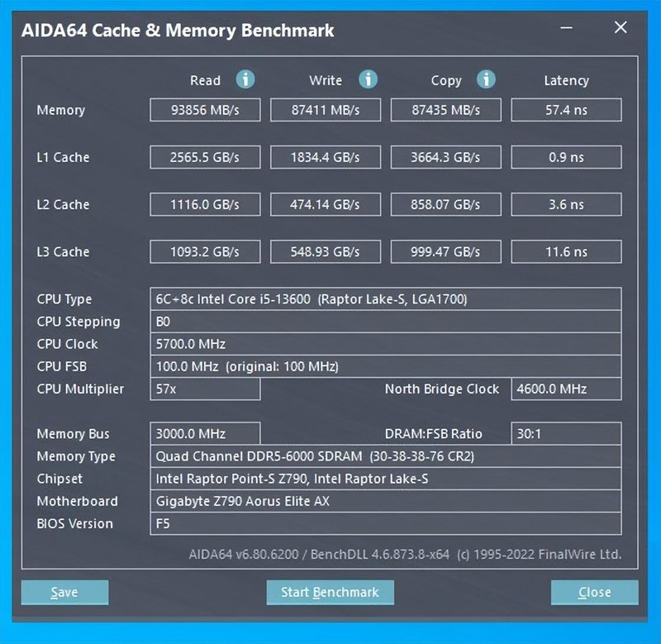Select the North Bridge Clock value
Screen dimensions: 661x644
(566, 389)
